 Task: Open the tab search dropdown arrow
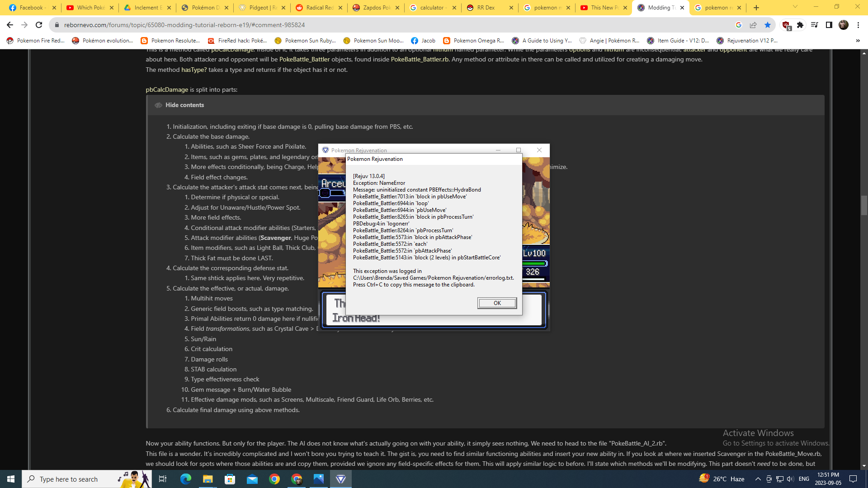coord(795,7)
